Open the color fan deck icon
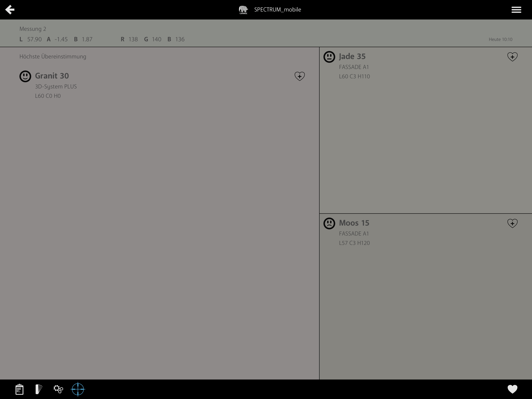The height and width of the screenshot is (399, 532). (x=39, y=389)
